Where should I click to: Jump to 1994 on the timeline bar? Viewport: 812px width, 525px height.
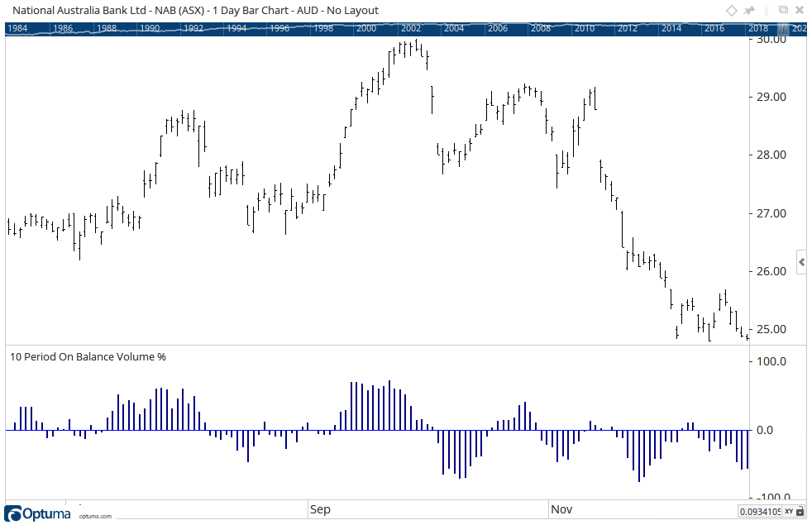point(236,28)
